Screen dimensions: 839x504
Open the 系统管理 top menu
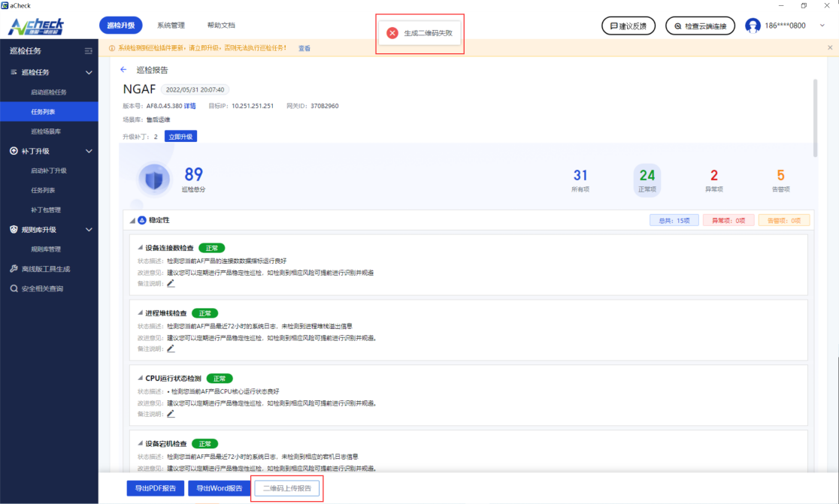pos(171,26)
